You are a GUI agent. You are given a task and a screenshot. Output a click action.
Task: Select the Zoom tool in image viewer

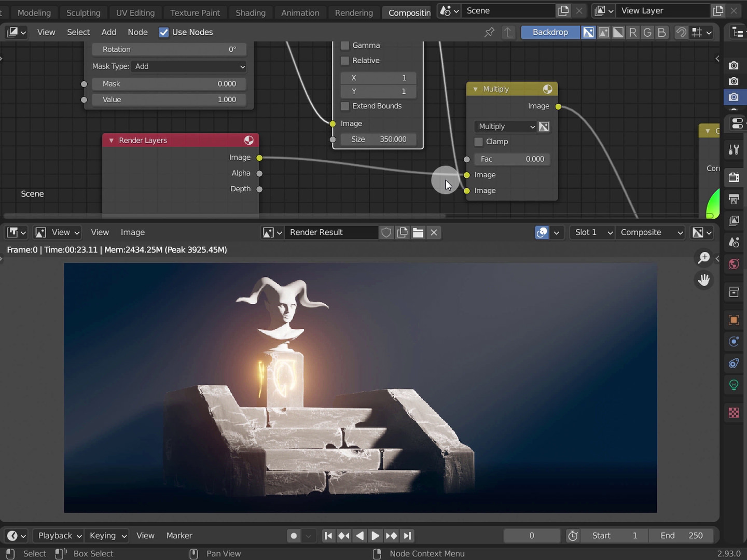click(x=704, y=258)
